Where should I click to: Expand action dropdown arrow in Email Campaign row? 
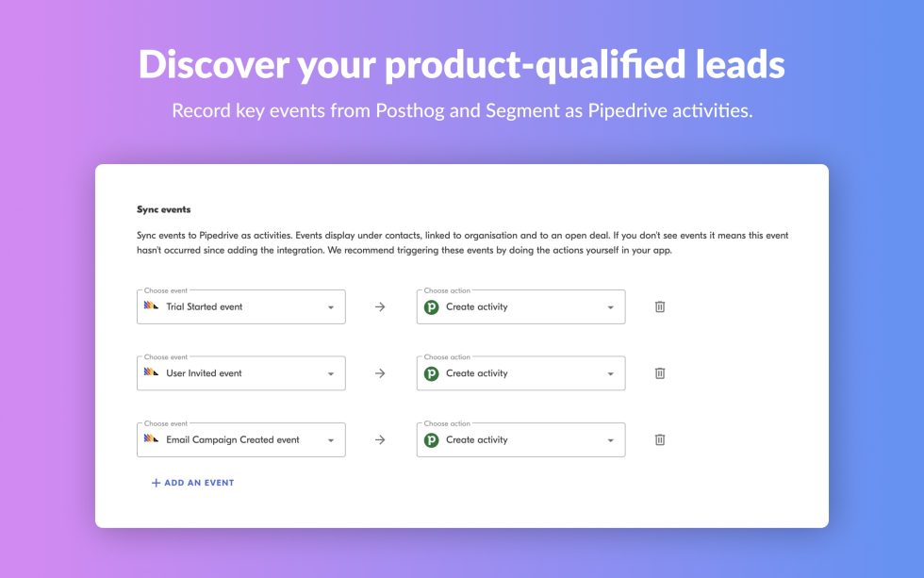[611, 440]
